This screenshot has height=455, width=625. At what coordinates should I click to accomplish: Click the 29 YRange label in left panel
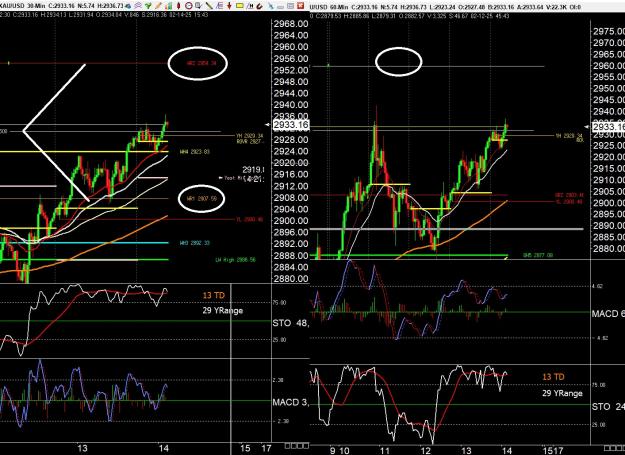pos(222,310)
